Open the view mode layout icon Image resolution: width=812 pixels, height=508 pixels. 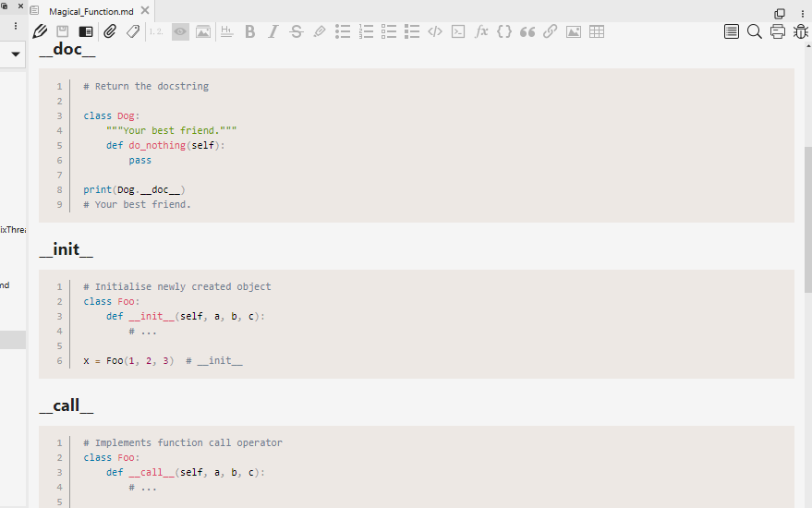[x=86, y=31]
